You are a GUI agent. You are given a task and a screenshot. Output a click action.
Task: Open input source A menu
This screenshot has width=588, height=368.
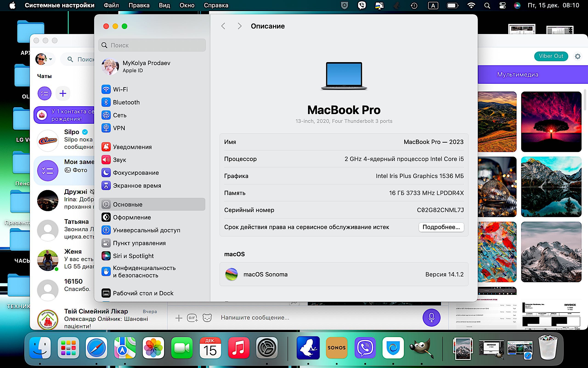pyautogui.click(x=433, y=6)
